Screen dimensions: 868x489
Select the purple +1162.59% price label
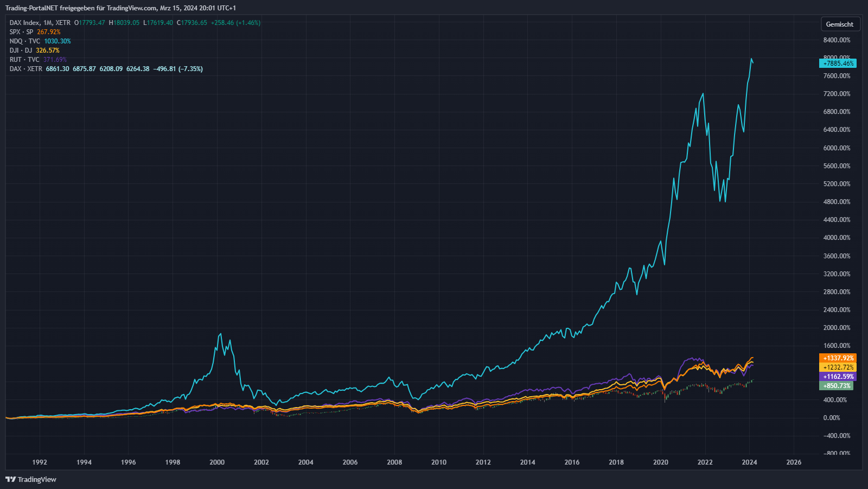pyautogui.click(x=838, y=377)
